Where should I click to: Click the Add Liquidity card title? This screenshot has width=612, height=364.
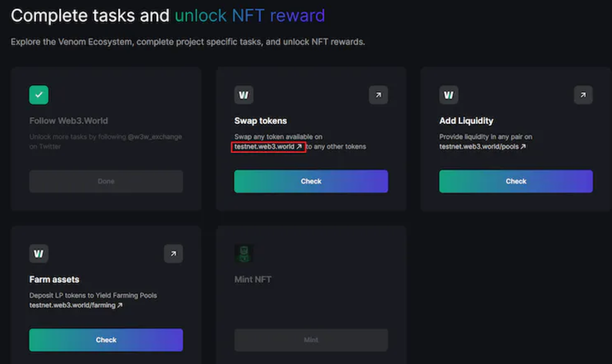coord(466,121)
